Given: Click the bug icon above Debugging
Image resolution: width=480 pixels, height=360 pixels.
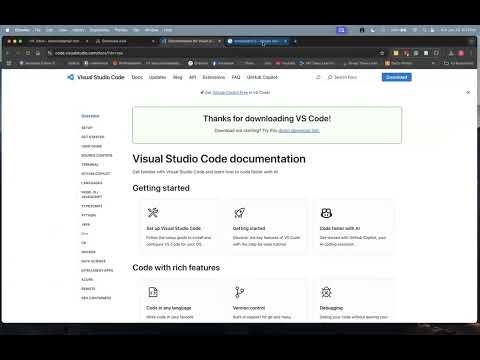Looking at the screenshot, I should [x=326, y=292].
